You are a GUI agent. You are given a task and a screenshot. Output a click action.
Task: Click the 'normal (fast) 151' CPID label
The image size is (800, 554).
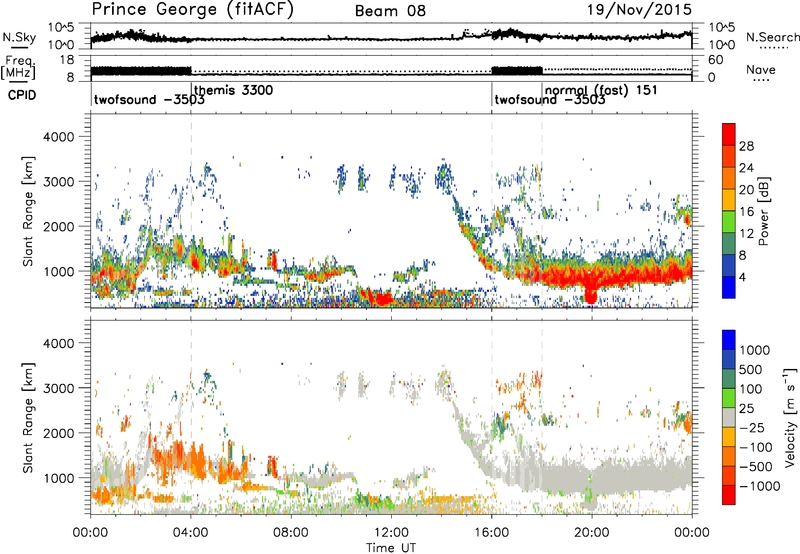(601, 90)
